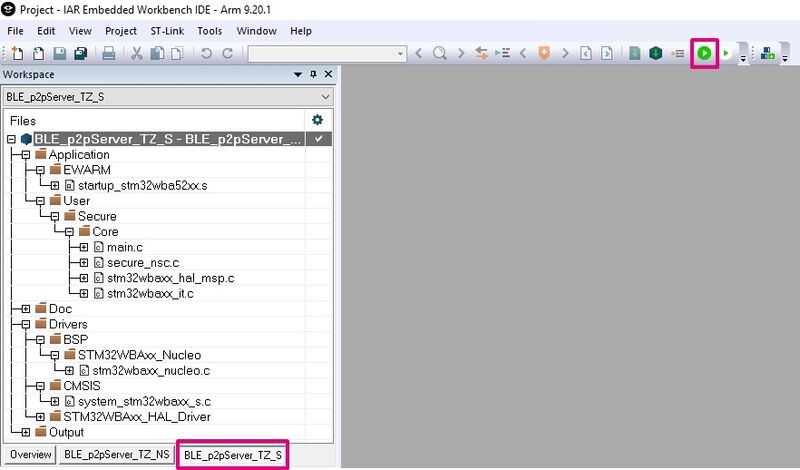The height and width of the screenshot is (470, 800).
Task: Click the Print toolbar icon
Action: 109,53
